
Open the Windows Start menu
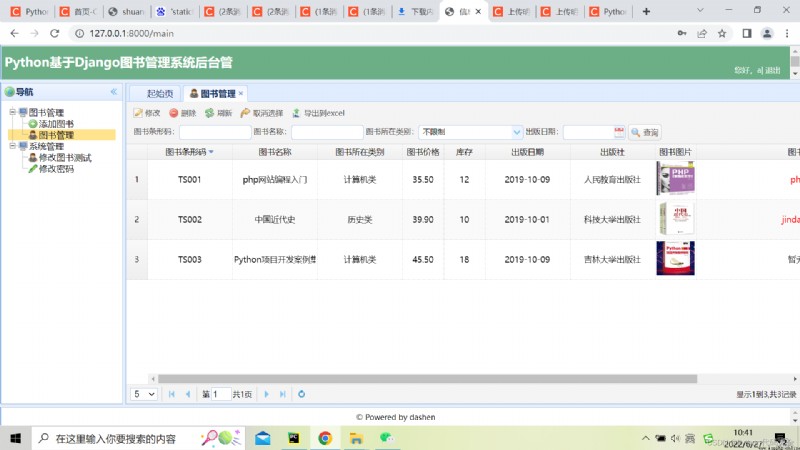click(x=15, y=438)
